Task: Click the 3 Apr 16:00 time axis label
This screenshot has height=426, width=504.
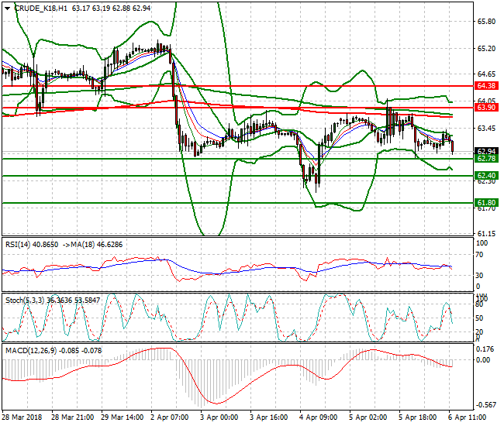Action: [x=269, y=417]
